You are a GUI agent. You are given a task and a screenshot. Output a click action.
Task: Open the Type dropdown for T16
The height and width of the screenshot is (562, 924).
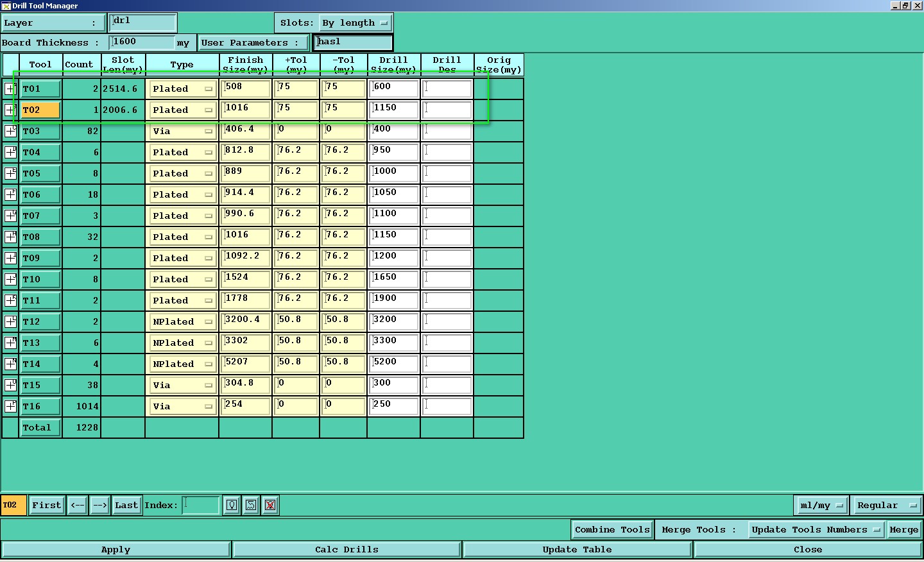click(182, 406)
